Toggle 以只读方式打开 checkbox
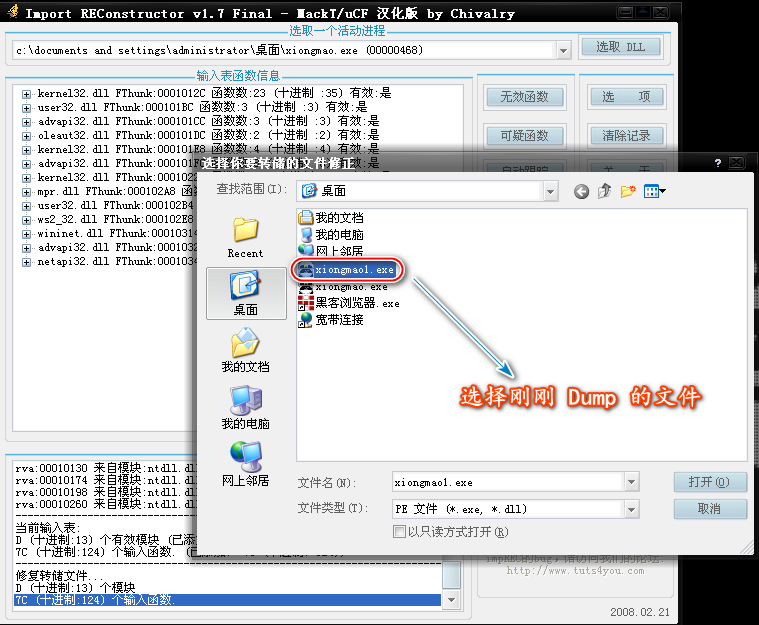The height and width of the screenshot is (625, 759). click(399, 532)
